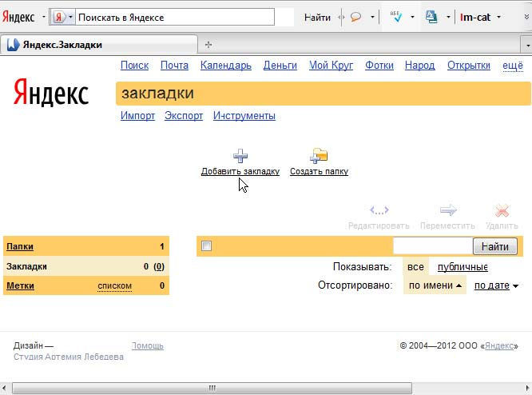The image size is (532, 395).
Task: Open the Yandex toolbar logo dropdown arrow
Action: click(x=43, y=17)
